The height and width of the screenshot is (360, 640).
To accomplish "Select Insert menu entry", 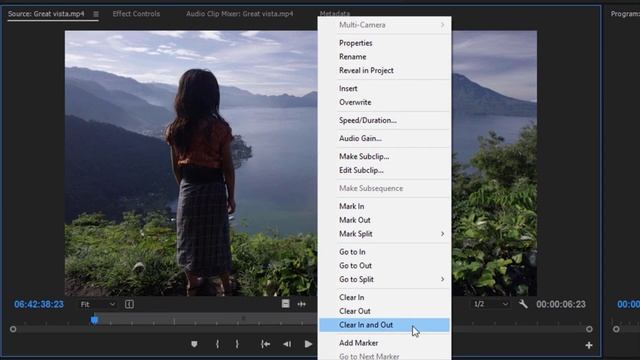I will click(384, 89).
